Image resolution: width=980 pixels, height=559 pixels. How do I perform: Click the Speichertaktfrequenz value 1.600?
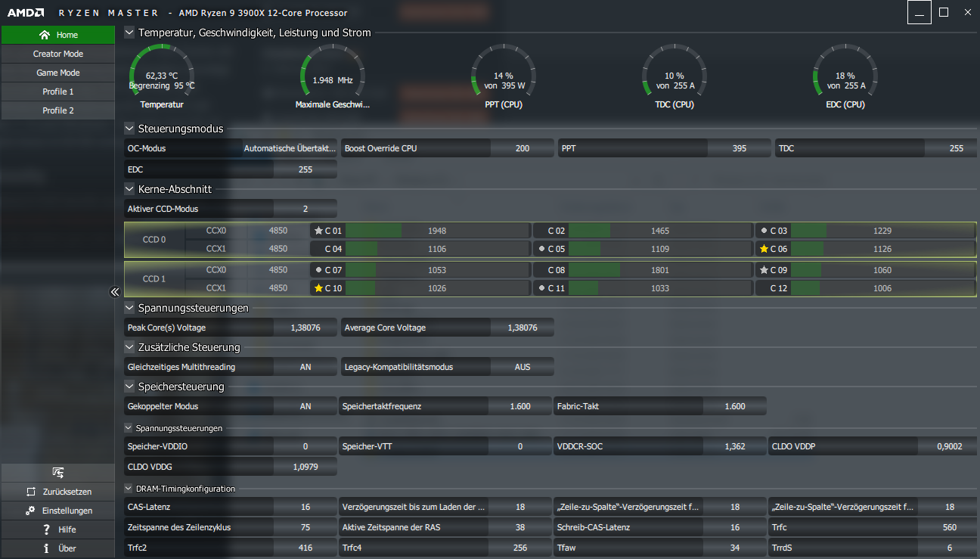520,406
